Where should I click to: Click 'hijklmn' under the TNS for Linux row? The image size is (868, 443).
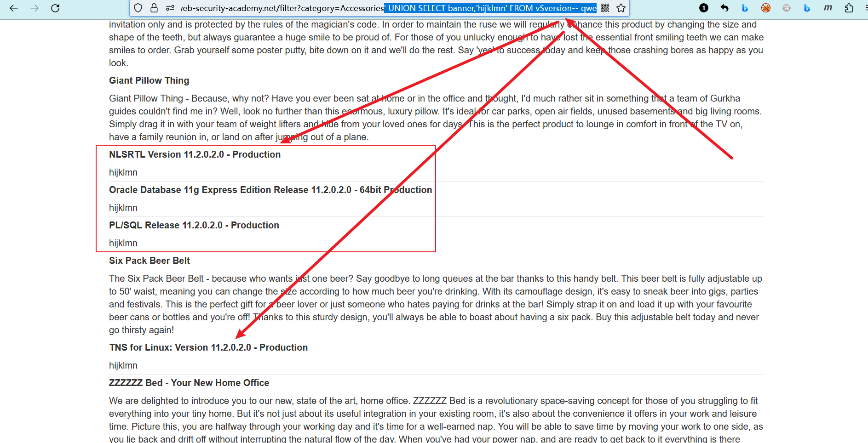pos(123,365)
